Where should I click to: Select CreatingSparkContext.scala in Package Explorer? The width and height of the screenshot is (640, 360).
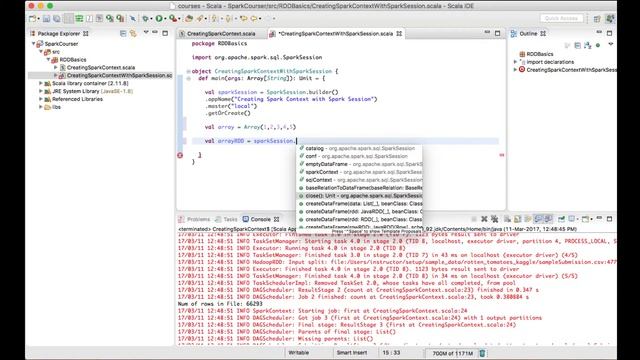(100, 68)
